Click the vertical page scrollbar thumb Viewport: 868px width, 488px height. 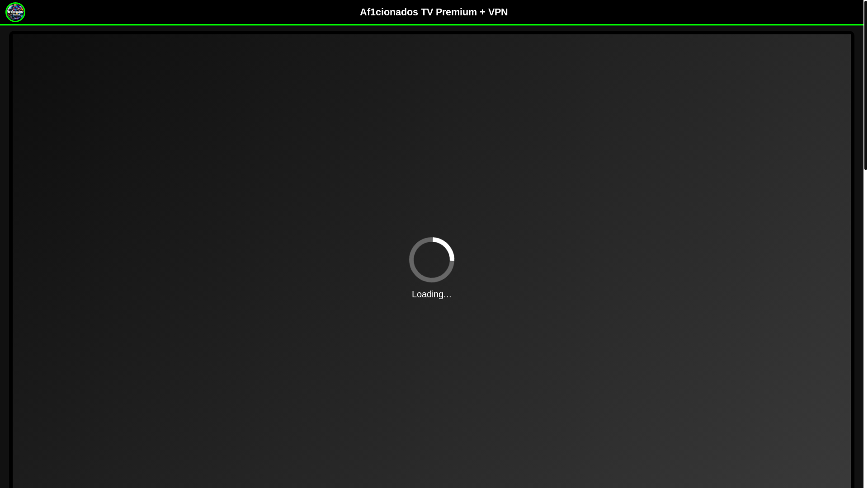coord(865,85)
